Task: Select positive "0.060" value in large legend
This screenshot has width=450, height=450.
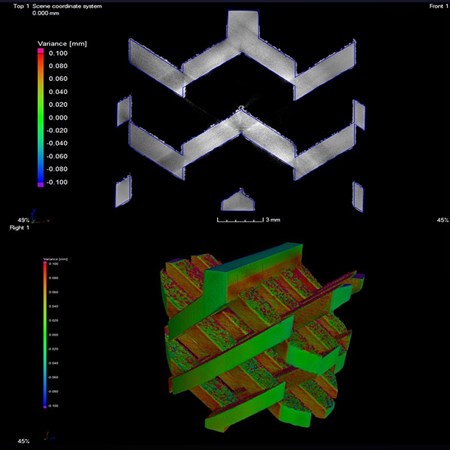Action: click(58, 79)
